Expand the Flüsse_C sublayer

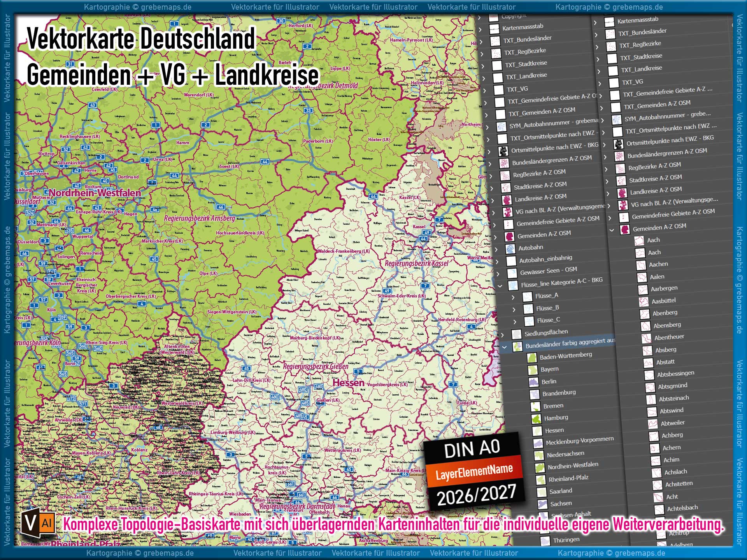(x=515, y=322)
